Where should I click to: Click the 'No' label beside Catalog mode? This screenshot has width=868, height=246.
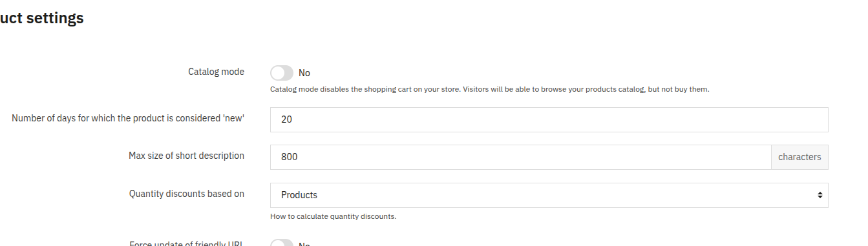click(x=304, y=73)
